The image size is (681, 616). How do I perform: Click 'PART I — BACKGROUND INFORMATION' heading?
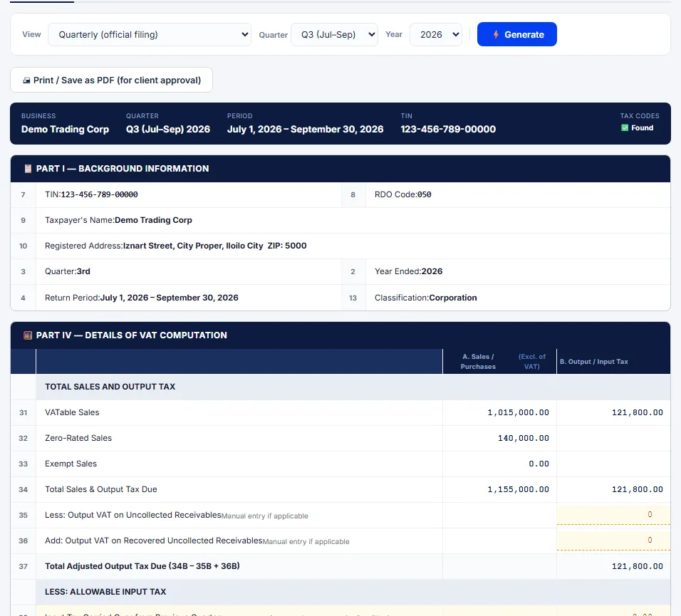coord(123,169)
